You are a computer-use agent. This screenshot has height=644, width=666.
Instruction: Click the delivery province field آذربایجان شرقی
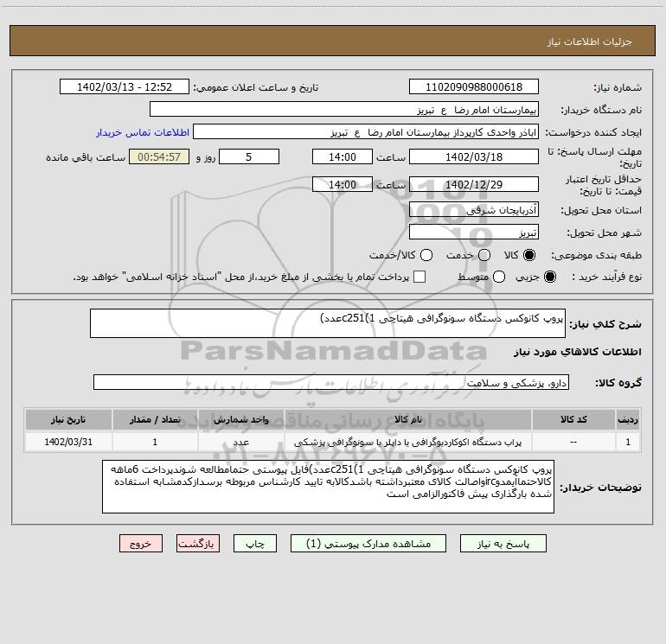click(474, 210)
